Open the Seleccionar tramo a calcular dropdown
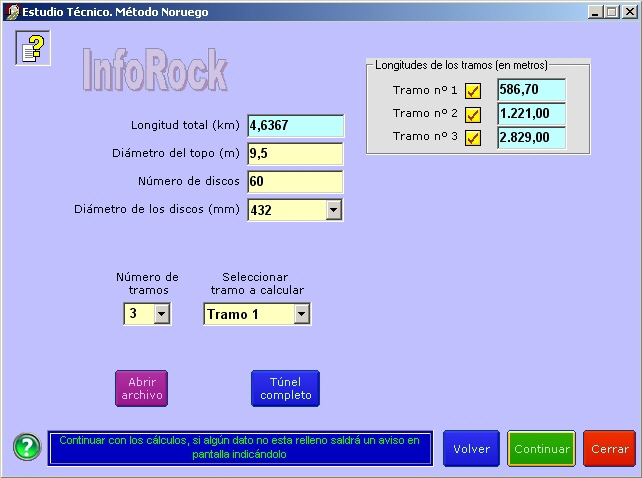The height and width of the screenshot is (478, 642). point(301,314)
